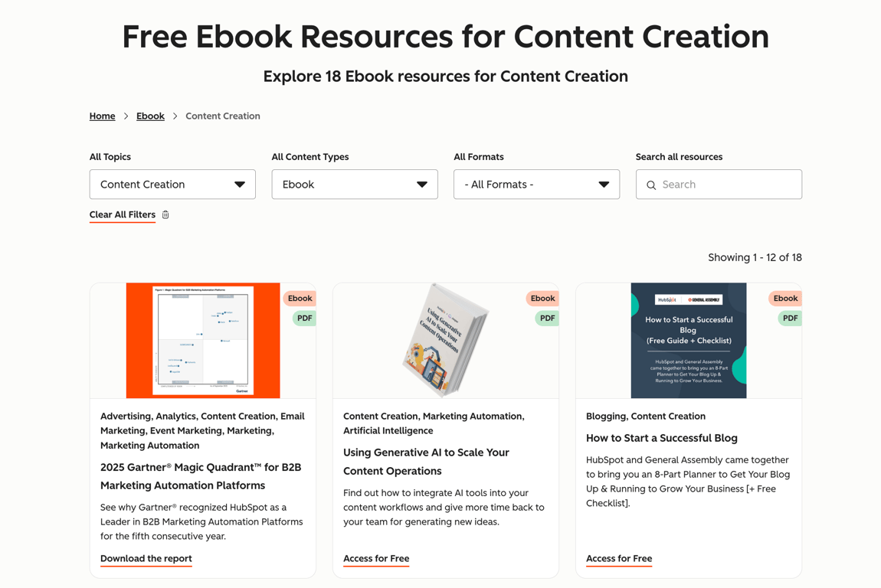Viewport: 881px width, 588px height.
Task: Access the Generative AI ebook for free
Action: pos(376,559)
